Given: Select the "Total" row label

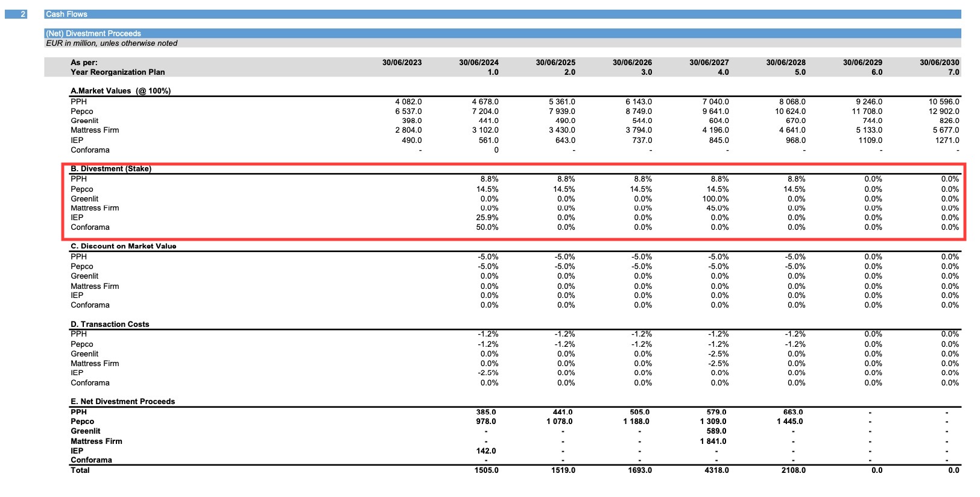Looking at the screenshot, I should 80,470.
